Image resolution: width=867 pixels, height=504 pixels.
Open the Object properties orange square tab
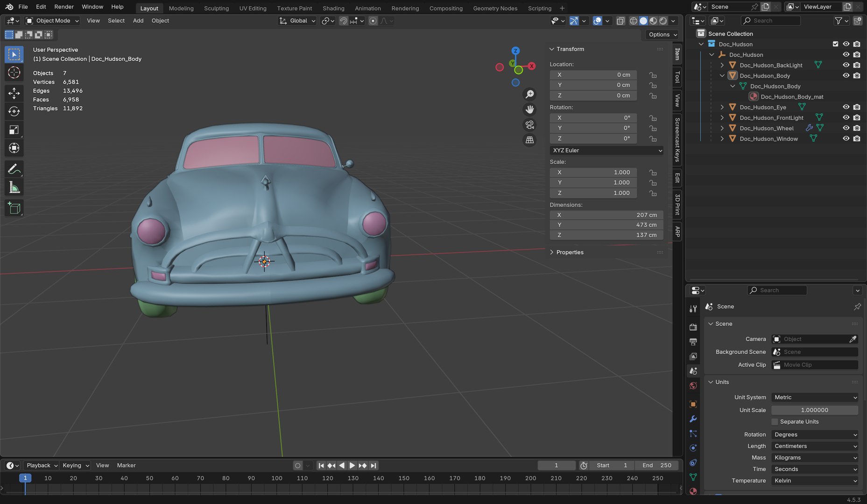(x=693, y=404)
